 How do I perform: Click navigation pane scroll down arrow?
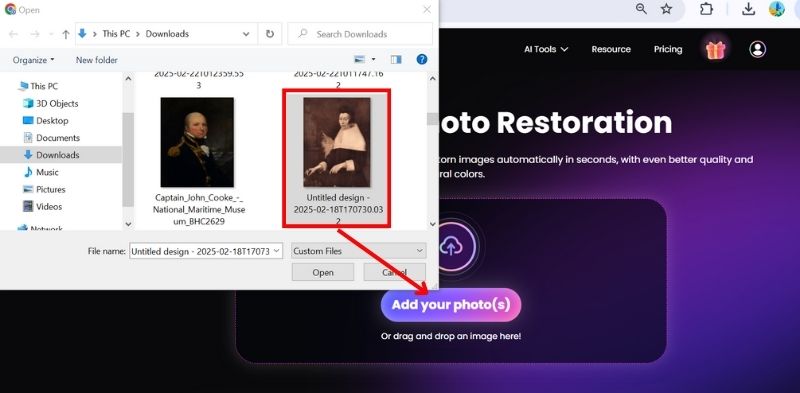click(128, 224)
